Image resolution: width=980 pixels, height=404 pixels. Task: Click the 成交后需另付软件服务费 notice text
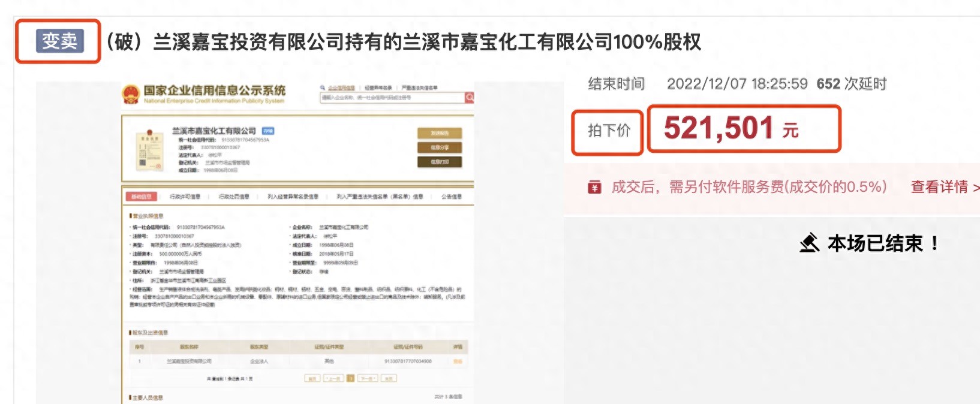pyautogui.click(x=748, y=187)
